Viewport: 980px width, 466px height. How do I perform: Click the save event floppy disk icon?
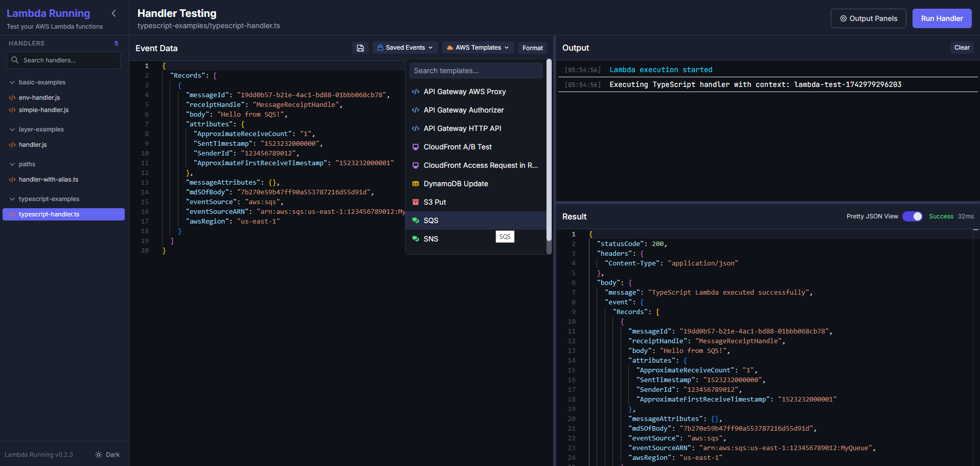coord(360,48)
